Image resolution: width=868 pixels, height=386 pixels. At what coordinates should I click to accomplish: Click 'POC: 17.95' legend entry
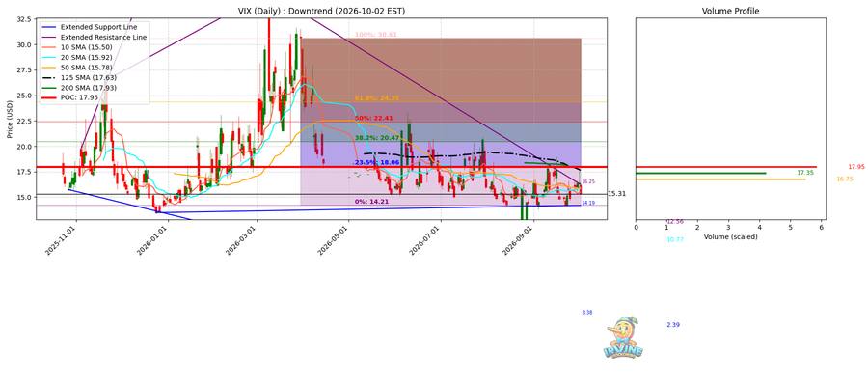click(80, 98)
